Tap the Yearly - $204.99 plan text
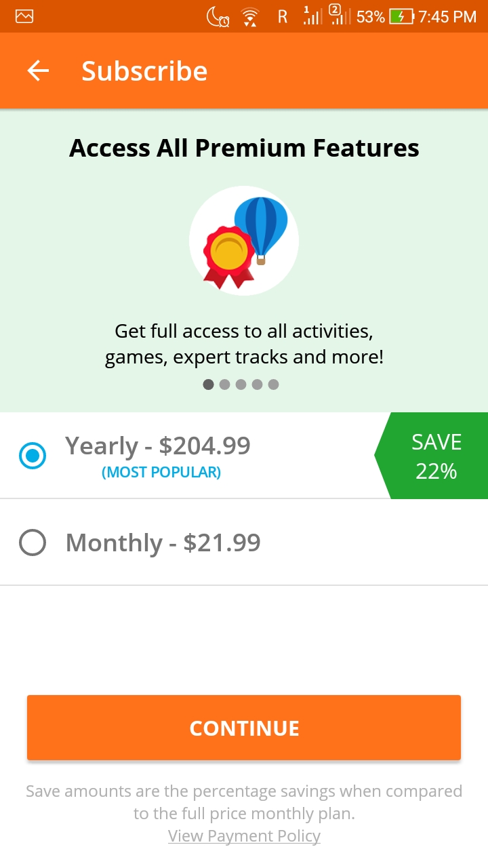The width and height of the screenshot is (488, 868). [158, 446]
